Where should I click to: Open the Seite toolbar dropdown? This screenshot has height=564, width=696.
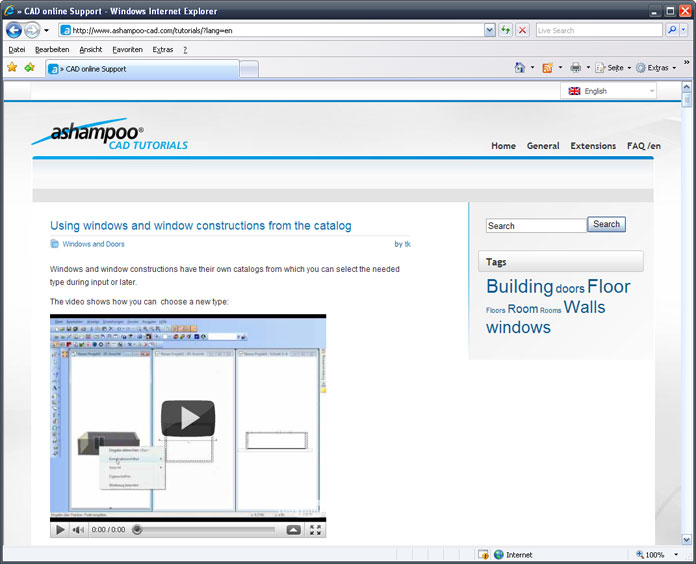coord(613,68)
